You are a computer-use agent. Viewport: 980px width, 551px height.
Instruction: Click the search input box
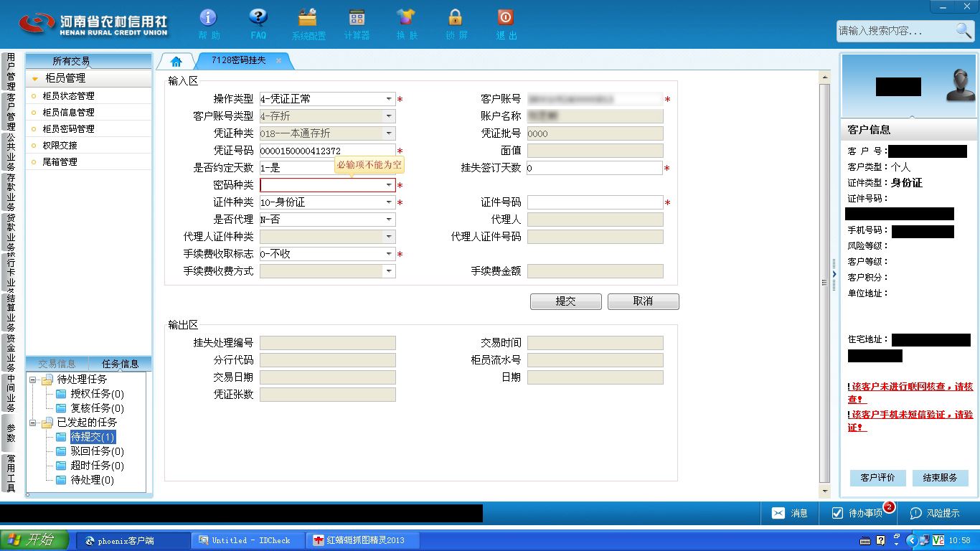895,31
